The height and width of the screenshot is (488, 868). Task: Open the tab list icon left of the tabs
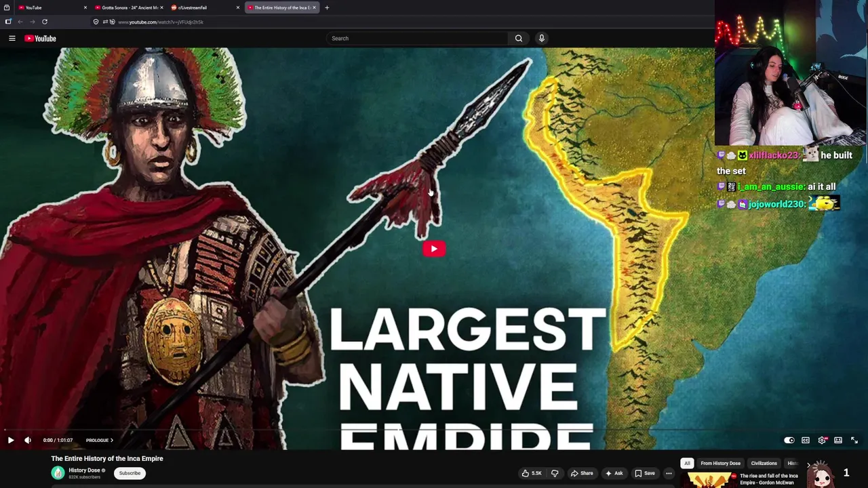click(6, 7)
